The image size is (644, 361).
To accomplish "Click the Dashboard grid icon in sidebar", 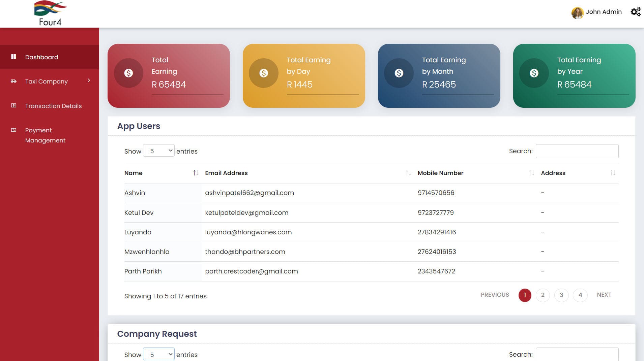I will 13,57.
